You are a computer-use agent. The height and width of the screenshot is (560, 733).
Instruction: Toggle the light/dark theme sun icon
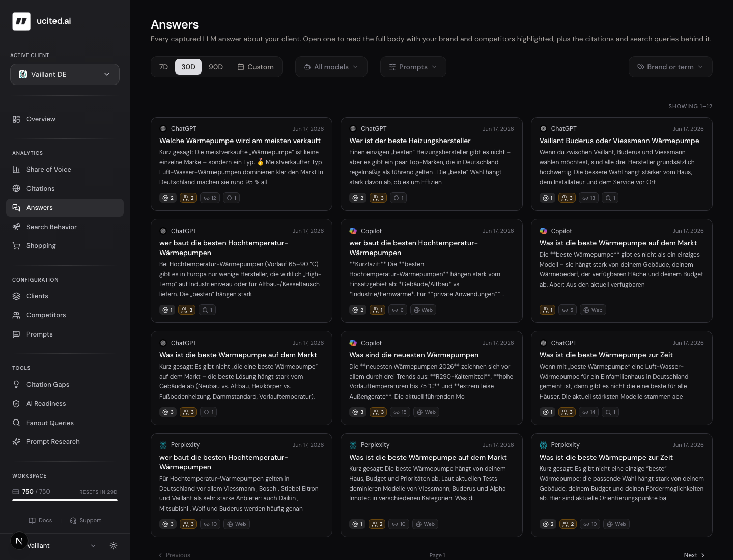point(114,546)
